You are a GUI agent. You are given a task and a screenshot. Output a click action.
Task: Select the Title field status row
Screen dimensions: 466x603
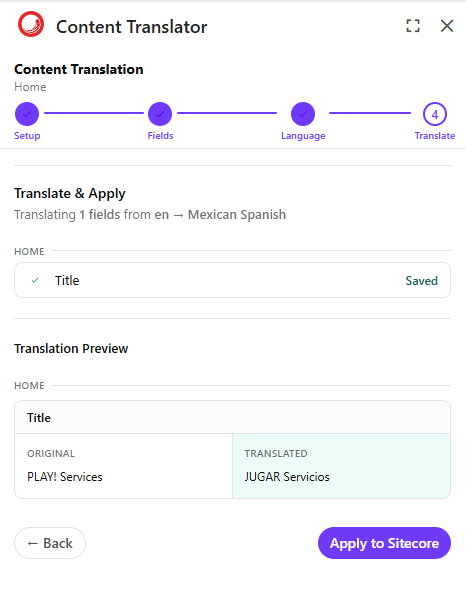232,280
